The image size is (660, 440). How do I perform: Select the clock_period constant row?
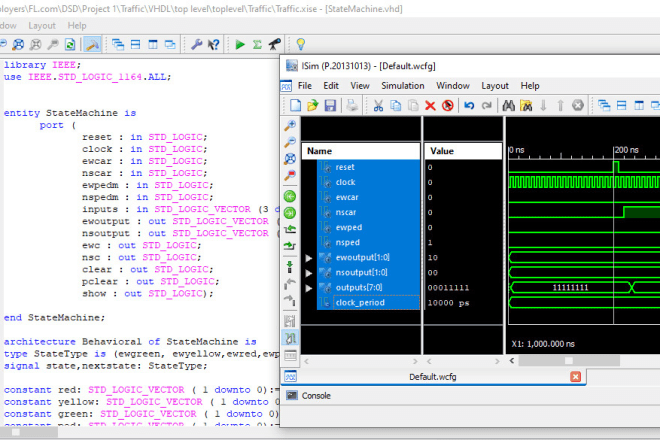click(x=368, y=303)
